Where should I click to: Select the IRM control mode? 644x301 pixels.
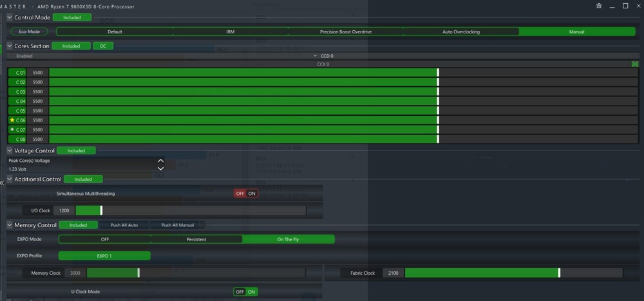(231, 32)
